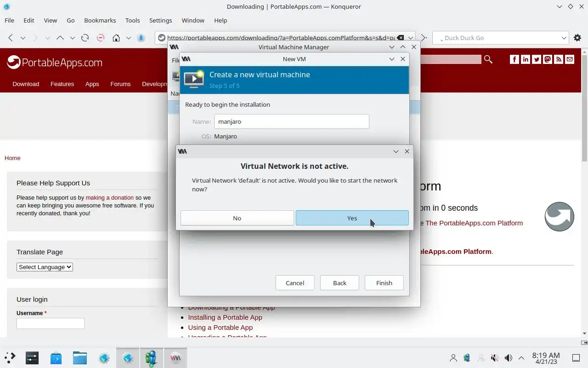This screenshot has height=368, width=588.
Task: Switch to the Virtual Machine Manager taskbar entry
Action: (175, 358)
